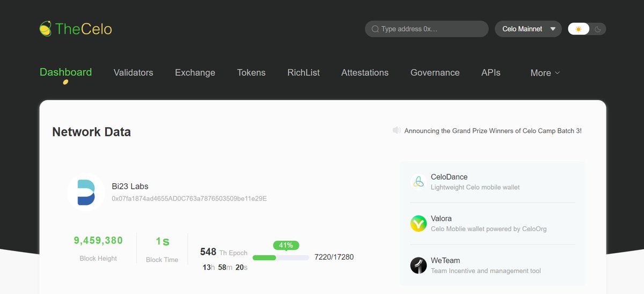Click the 0x07fa1874 validator address
The width and height of the screenshot is (644, 294).
pos(189,198)
